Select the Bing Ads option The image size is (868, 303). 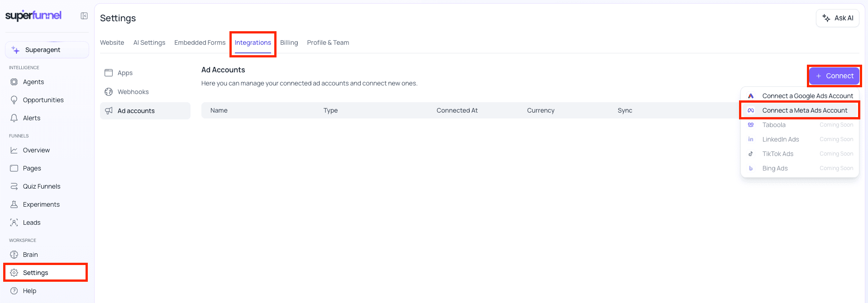coord(800,168)
